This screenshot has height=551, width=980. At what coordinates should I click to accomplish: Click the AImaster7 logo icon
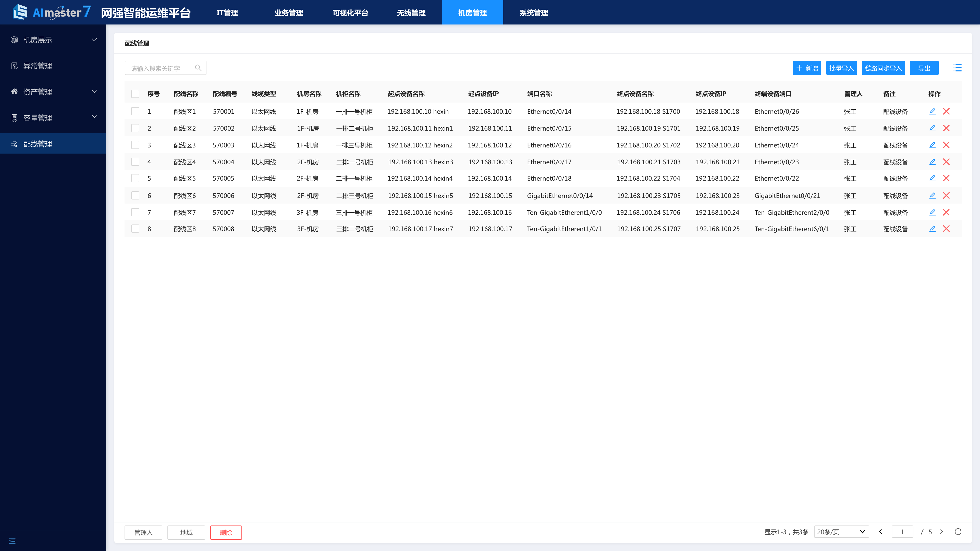20,12
